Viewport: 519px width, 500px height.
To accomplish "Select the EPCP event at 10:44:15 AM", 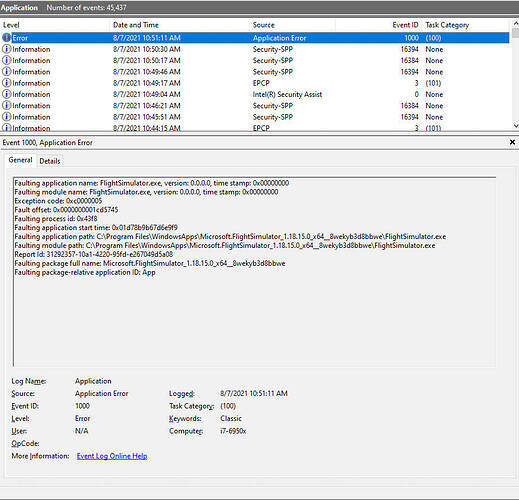I will coord(255,128).
